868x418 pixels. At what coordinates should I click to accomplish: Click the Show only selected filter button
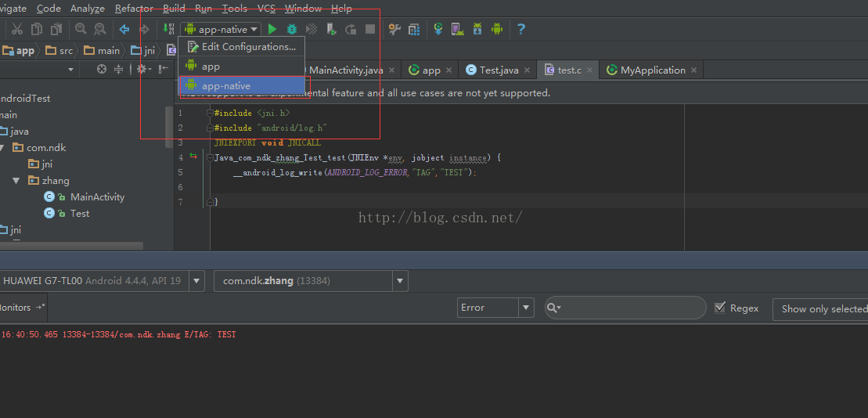[x=822, y=309]
